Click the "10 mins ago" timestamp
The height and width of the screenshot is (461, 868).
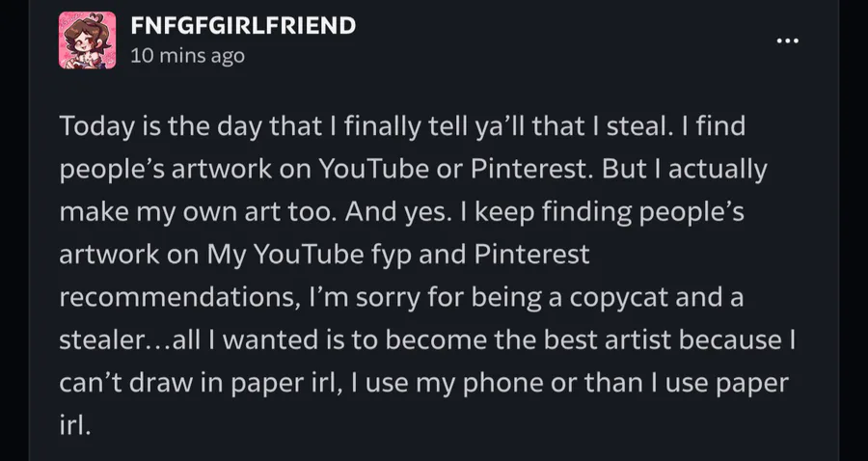[x=187, y=56]
